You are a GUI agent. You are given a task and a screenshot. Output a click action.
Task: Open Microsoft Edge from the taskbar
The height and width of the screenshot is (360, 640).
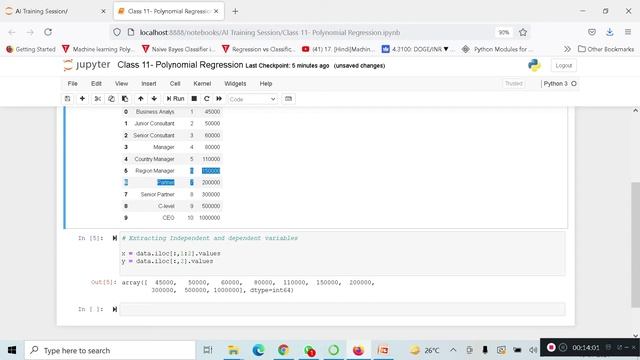pyautogui.click(x=258, y=350)
